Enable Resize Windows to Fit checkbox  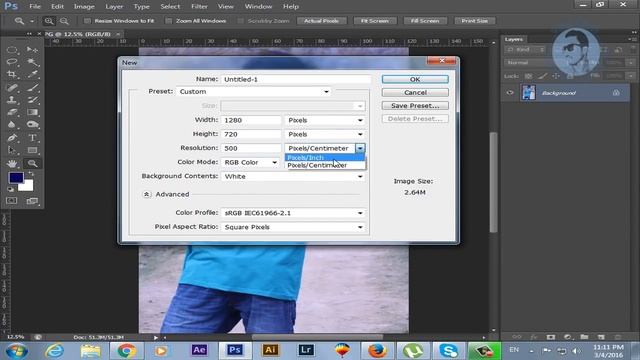(x=87, y=21)
